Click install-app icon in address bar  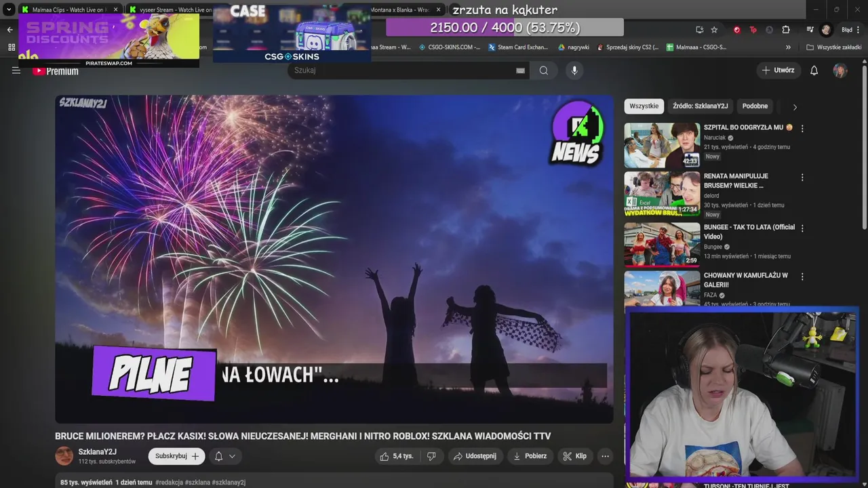point(699,29)
